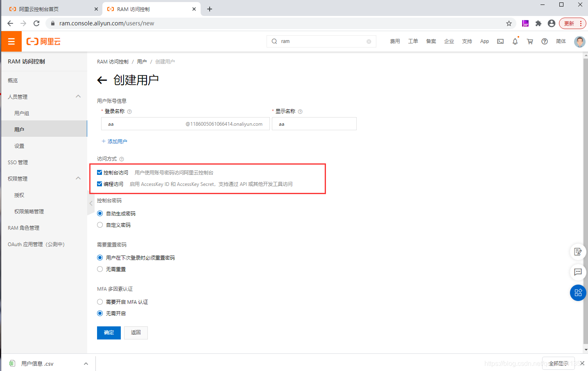Open the feedback edit floating icon
This screenshot has width=588, height=371.
(x=578, y=252)
